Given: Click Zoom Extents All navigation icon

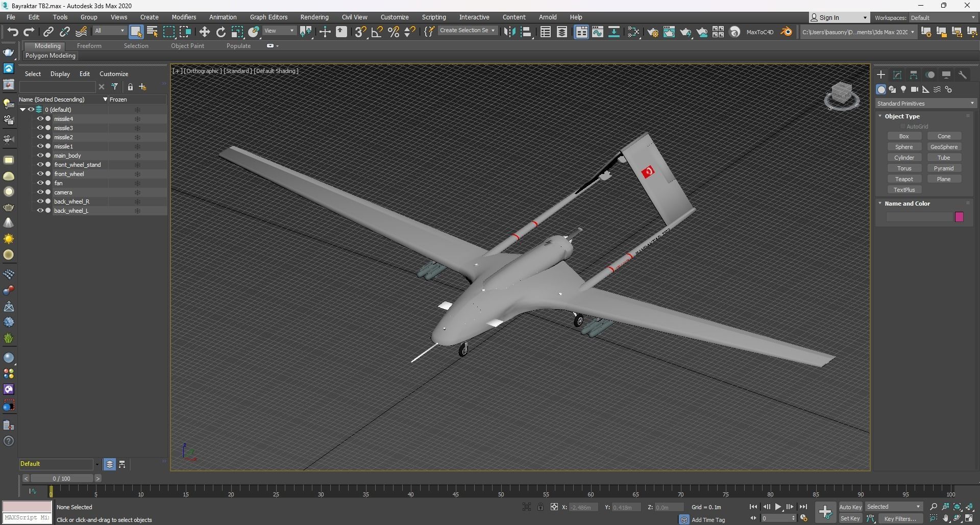Looking at the screenshot, I should pos(969,507).
